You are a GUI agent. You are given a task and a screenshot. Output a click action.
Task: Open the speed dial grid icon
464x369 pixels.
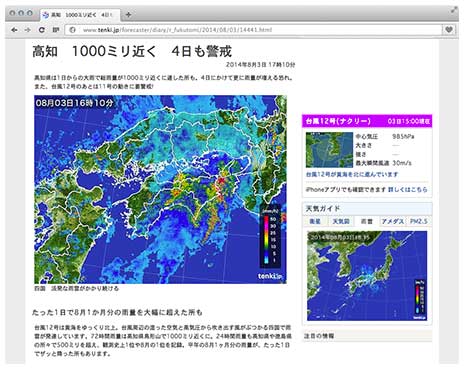(56, 30)
